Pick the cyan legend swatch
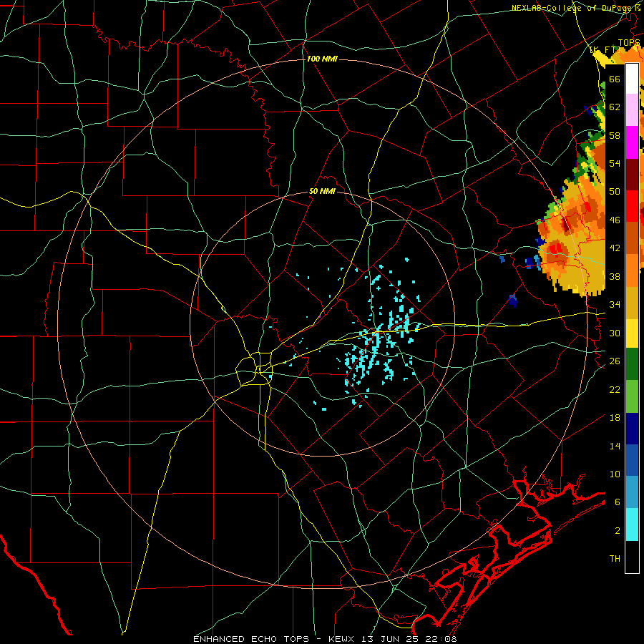This screenshot has width=644, height=644. tap(632, 525)
